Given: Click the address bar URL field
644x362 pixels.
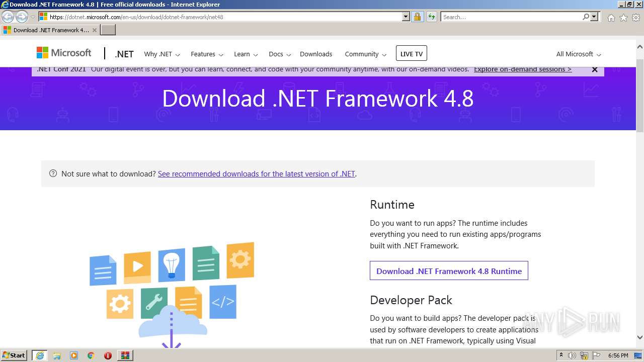Looking at the screenshot, I should (x=225, y=17).
